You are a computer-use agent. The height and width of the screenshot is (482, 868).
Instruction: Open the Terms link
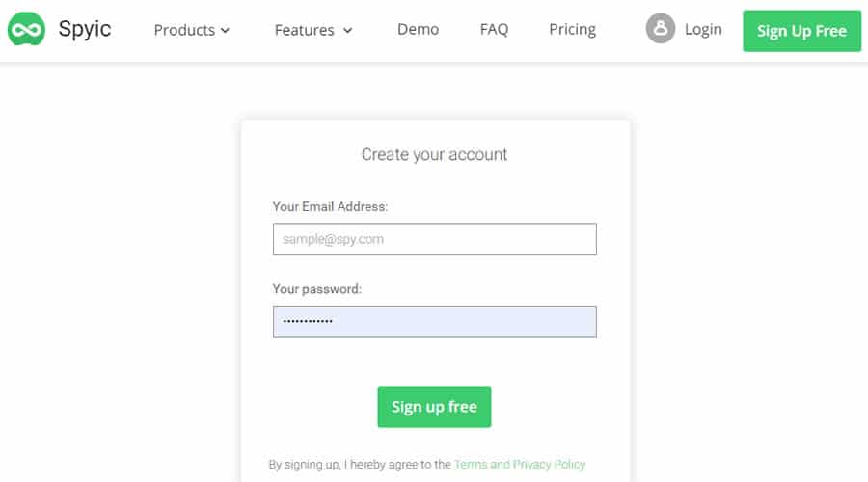click(471, 465)
